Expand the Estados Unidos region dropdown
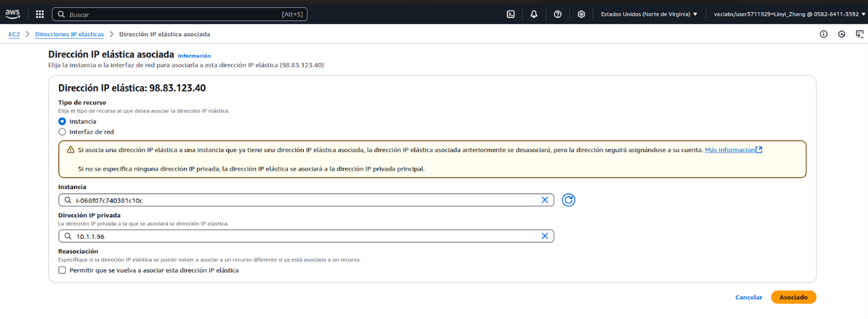868x319 pixels. click(649, 14)
